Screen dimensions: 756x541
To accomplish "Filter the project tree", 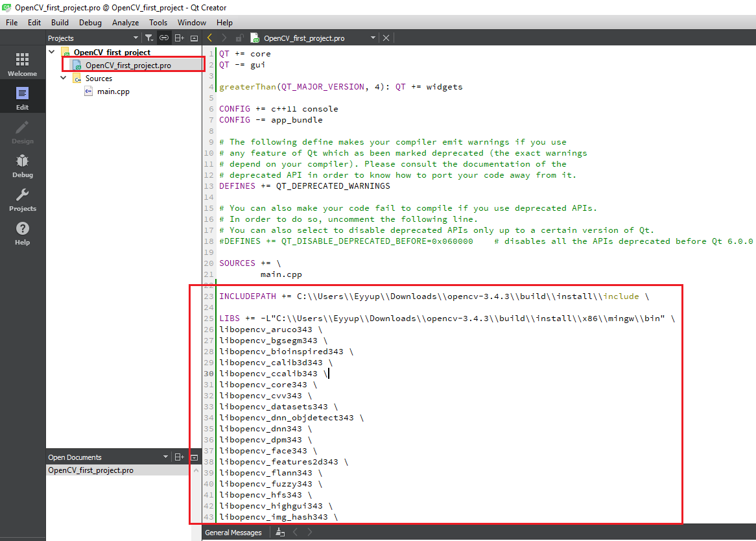I will point(148,38).
